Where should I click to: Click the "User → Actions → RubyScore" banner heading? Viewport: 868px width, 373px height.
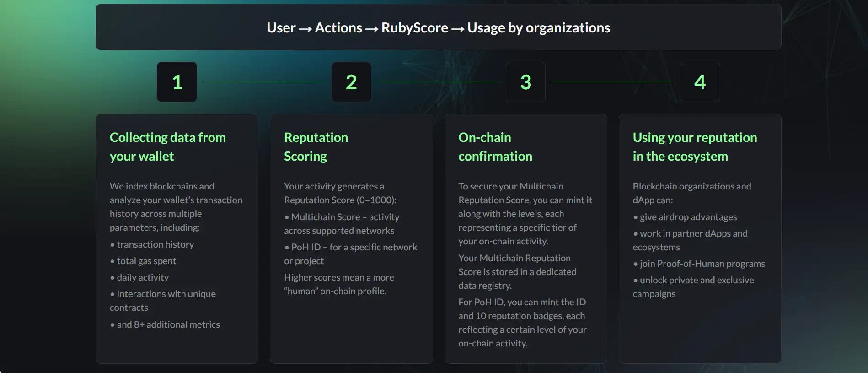(x=438, y=28)
